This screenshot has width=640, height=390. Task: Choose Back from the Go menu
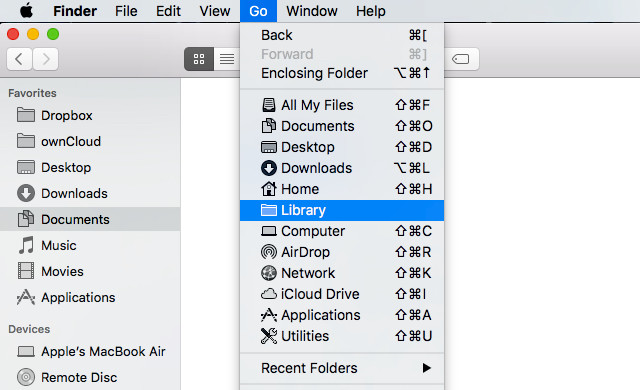tap(342, 35)
